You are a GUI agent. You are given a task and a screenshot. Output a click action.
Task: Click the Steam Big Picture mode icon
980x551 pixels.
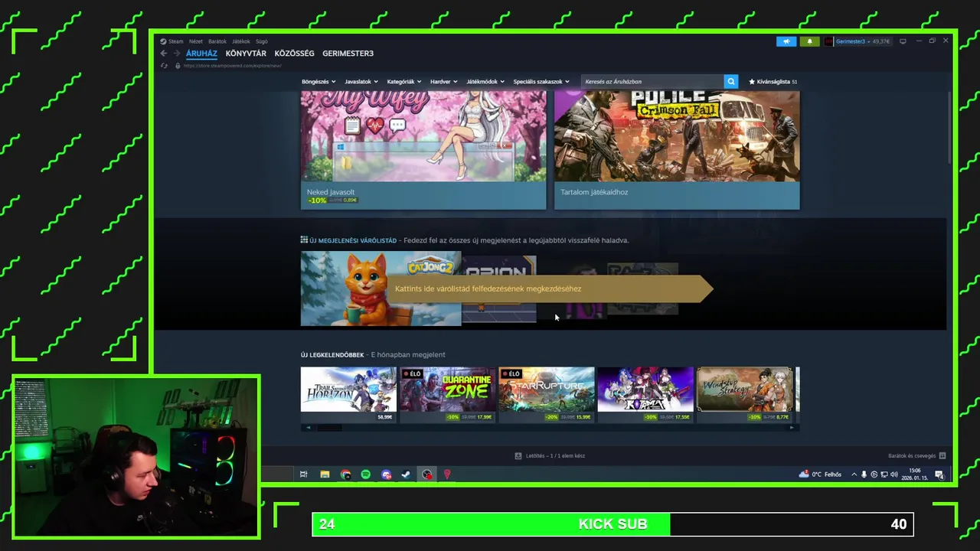coord(903,41)
